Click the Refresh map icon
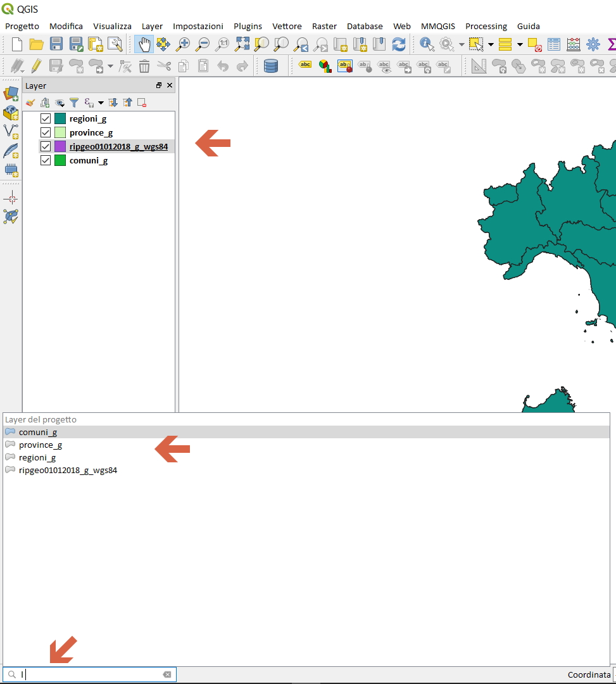The image size is (616, 684). pos(399,44)
